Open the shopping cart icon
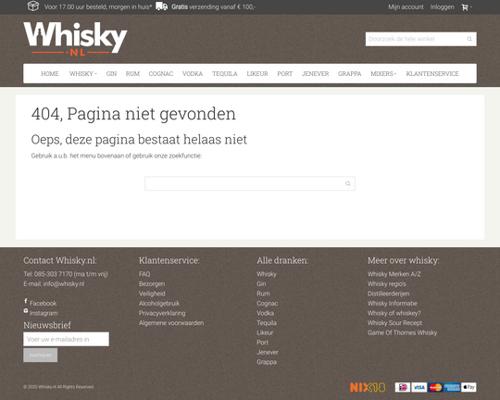 (465, 7)
